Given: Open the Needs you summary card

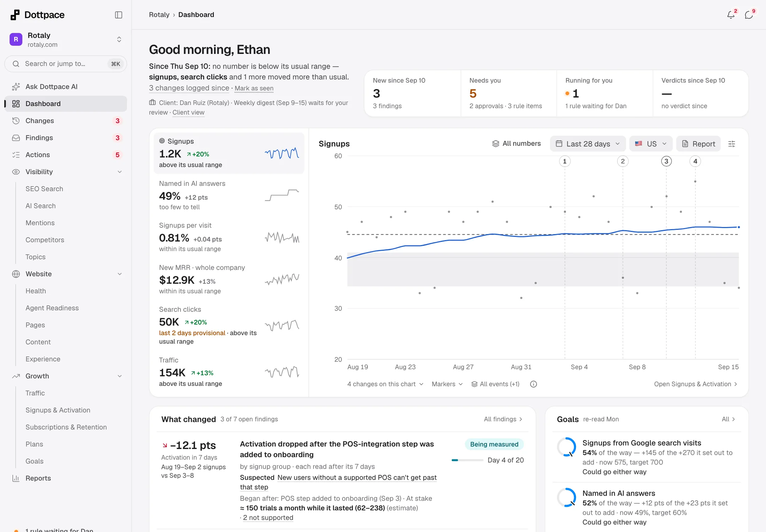Looking at the screenshot, I should pos(509,93).
